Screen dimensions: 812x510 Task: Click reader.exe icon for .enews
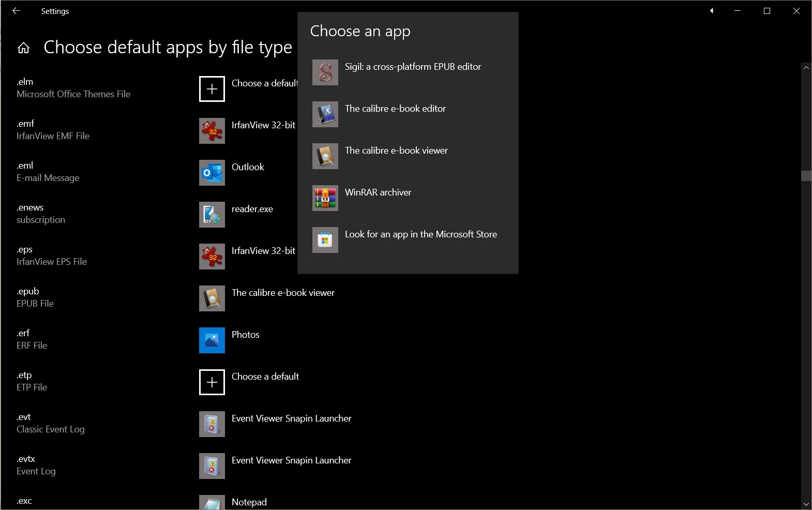(212, 215)
